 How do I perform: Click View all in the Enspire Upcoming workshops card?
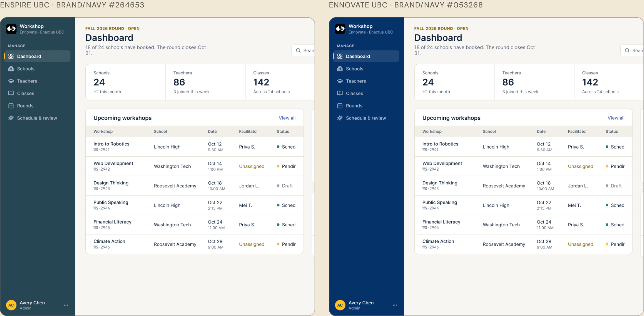pos(287,118)
